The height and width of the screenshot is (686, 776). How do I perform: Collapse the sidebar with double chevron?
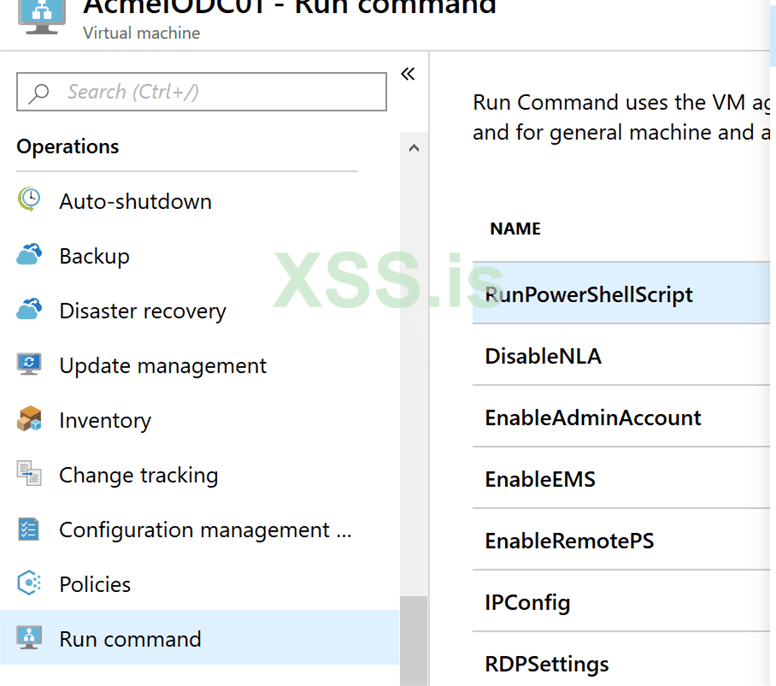click(x=408, y=74)
